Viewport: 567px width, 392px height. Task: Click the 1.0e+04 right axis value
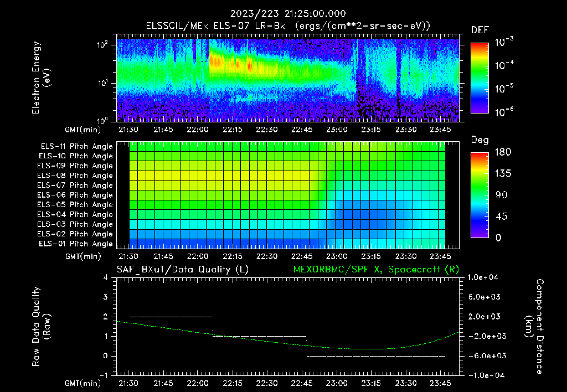(483, 277)
